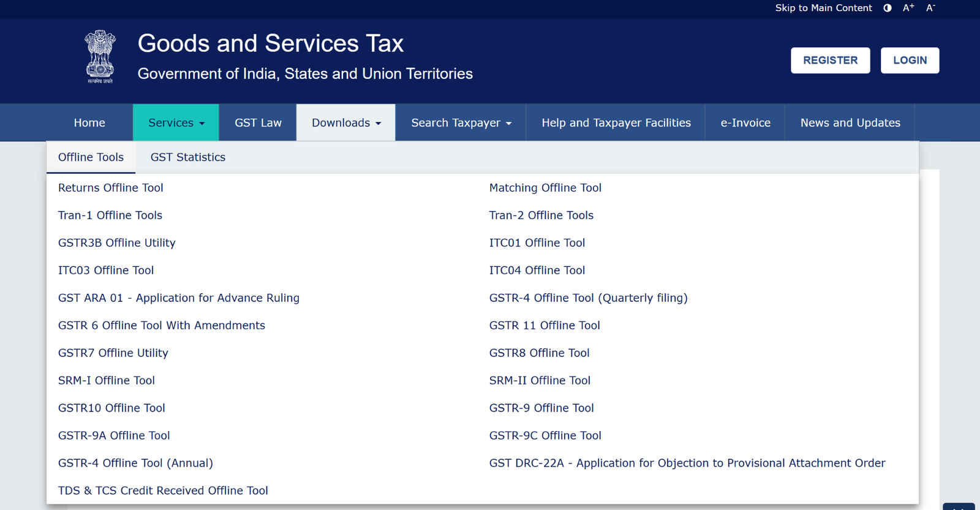
Task: Open SRM-II Offline Tool
Action: [540, 381]
